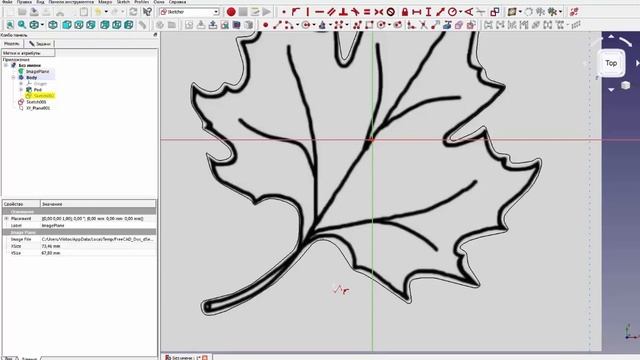Image resolution: width=640 pixels, height=360 pixels.
Task: Apply the lock constraint padlock icon
Action: pyautogui.click(x=404, y=12)
